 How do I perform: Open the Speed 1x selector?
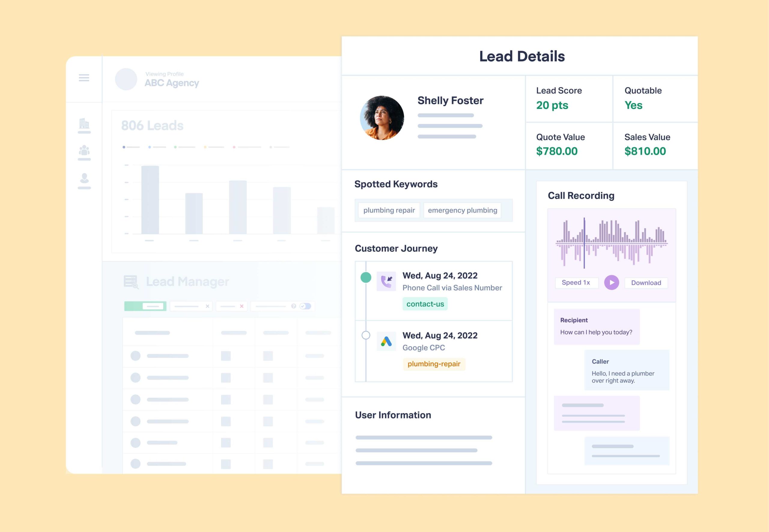point(577,283)
